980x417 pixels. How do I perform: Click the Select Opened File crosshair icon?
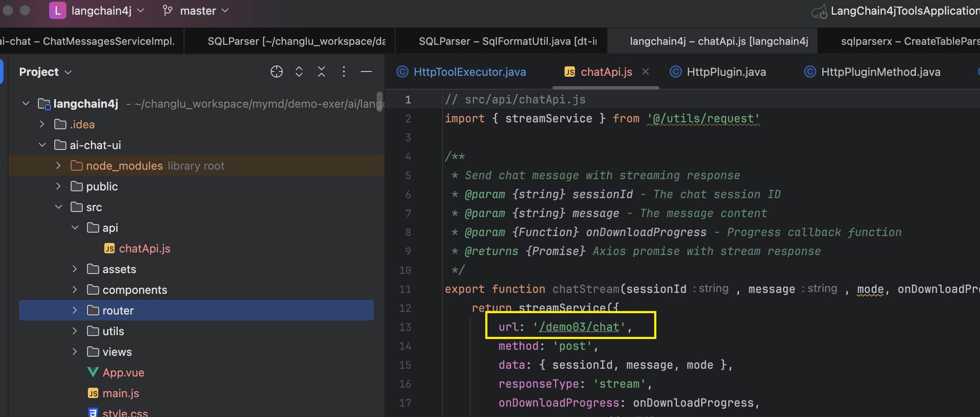(x=277, y=72)
